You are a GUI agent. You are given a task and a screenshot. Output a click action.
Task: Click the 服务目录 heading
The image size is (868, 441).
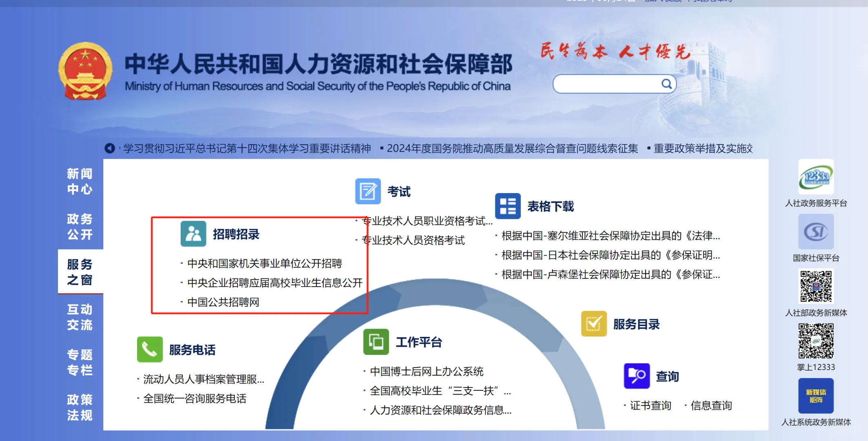click(x=637, y=324)
